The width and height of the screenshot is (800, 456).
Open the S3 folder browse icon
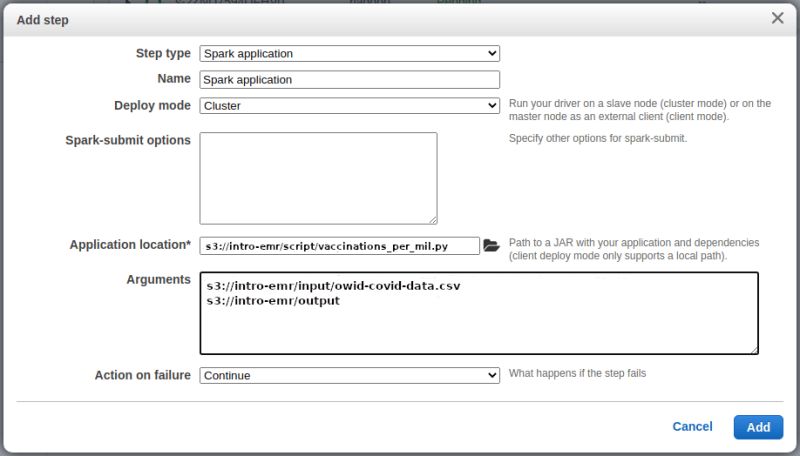(x=491, y=245)
